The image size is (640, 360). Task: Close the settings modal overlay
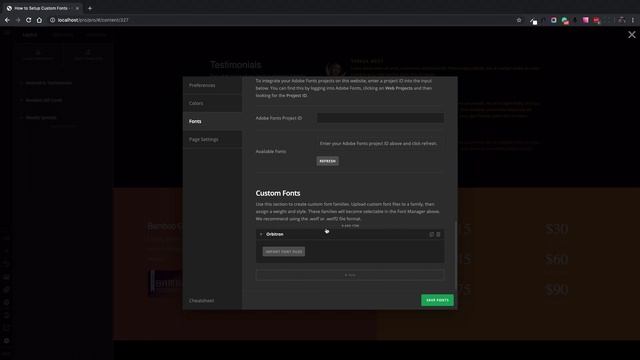(631, 35)
